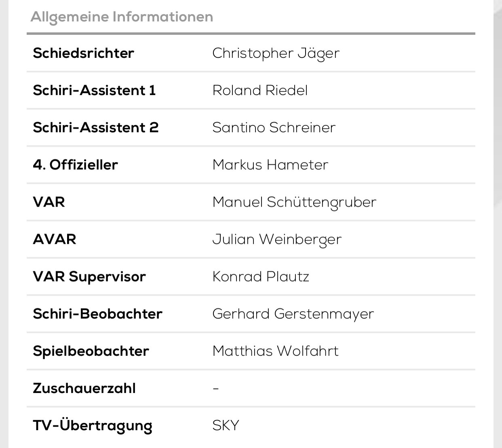Select referee name Christopher Jäger

[x=276, y=54]
